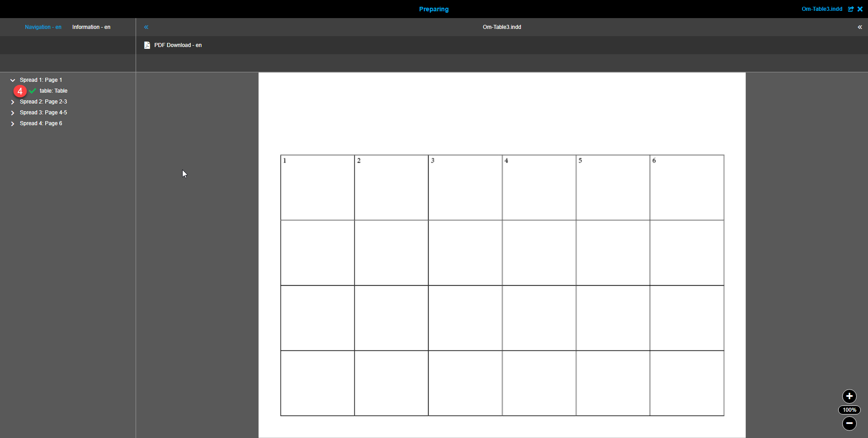The height and width of the screenshot is (438, 868).
Task: Collapse the right sidebar with the double-chevron icon
Action: click(x=860, y=27)
